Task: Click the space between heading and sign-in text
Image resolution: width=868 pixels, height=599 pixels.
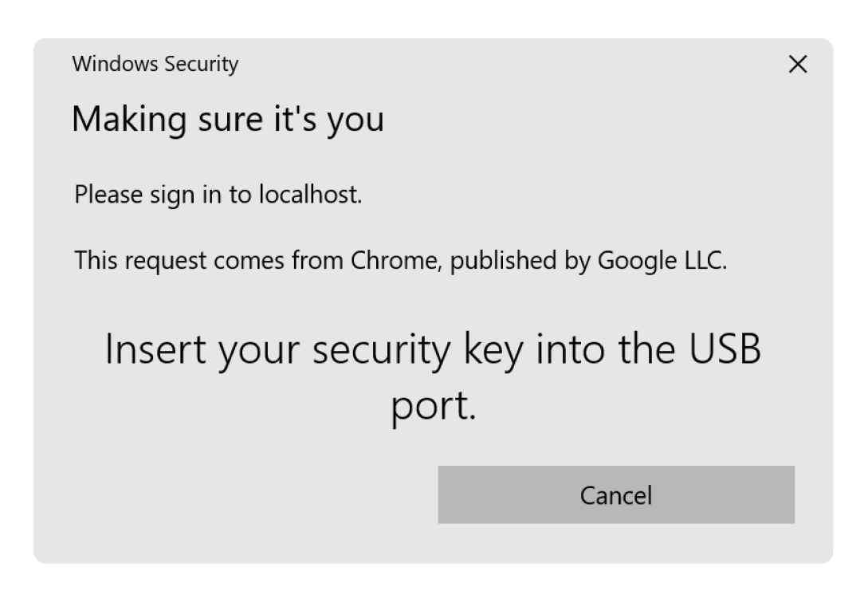Action: coord(319,158)
